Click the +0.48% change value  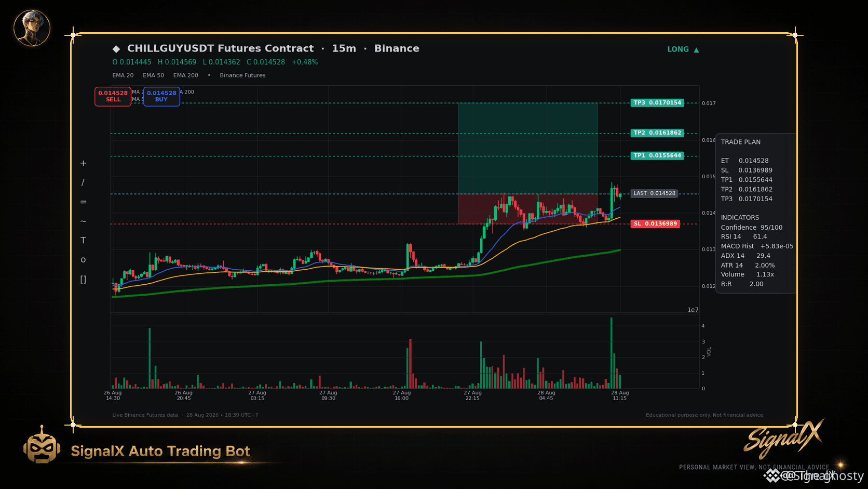(305, 62)
